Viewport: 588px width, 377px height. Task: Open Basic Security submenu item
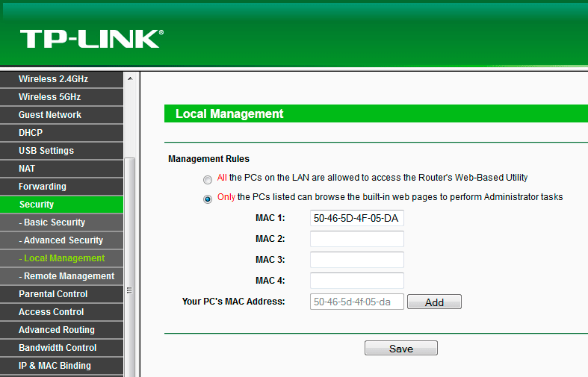[52, 222]
